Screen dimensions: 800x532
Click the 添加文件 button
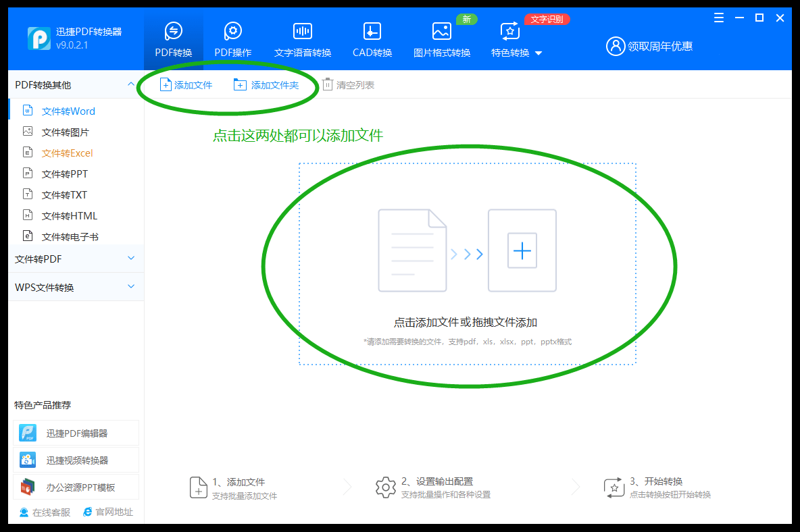pos(186,84)
